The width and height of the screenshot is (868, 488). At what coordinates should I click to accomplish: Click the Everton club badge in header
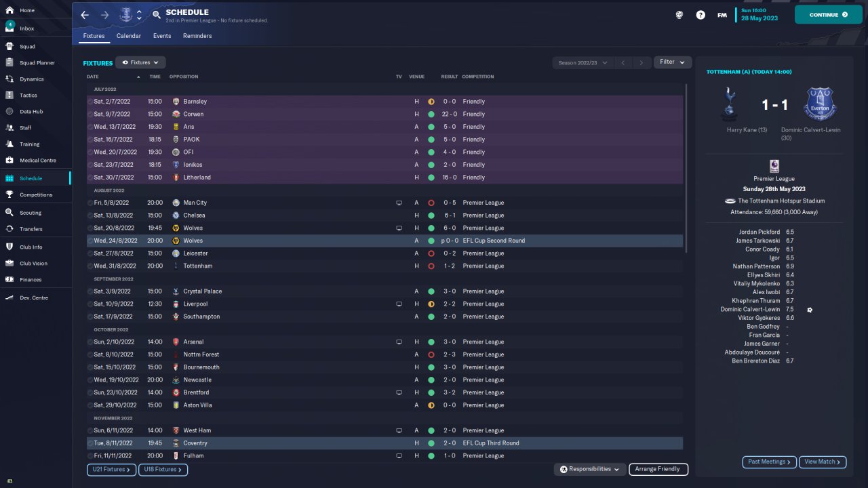[x=126, y=14]
